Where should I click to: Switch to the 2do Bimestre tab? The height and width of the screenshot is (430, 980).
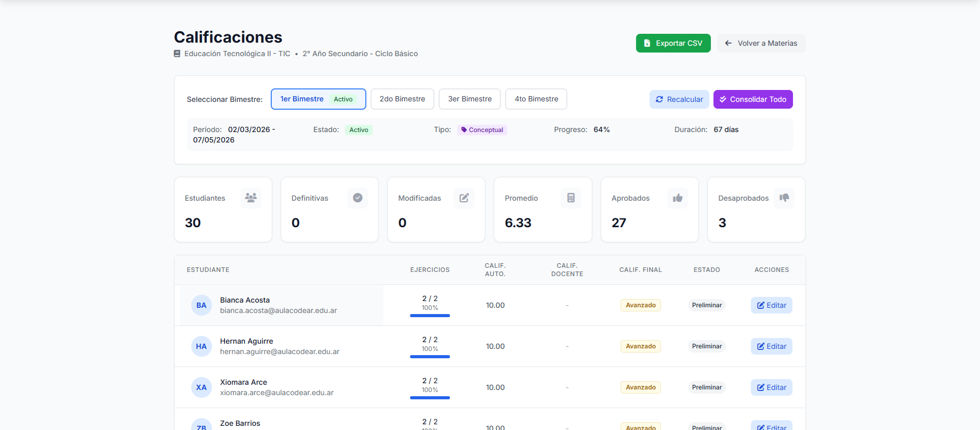[402, 99]
